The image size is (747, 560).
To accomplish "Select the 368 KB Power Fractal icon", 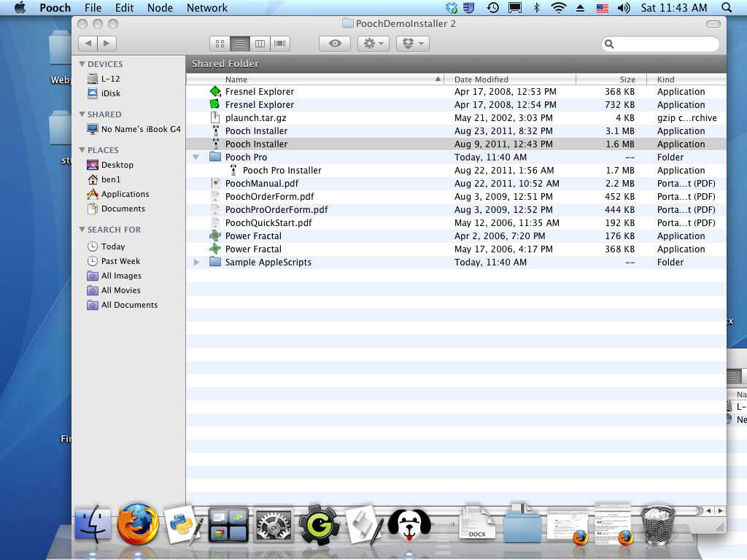I will pos(215,249).
